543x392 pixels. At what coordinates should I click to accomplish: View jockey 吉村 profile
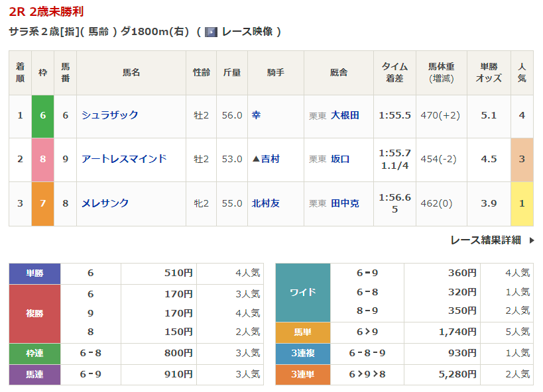(270, 159)
